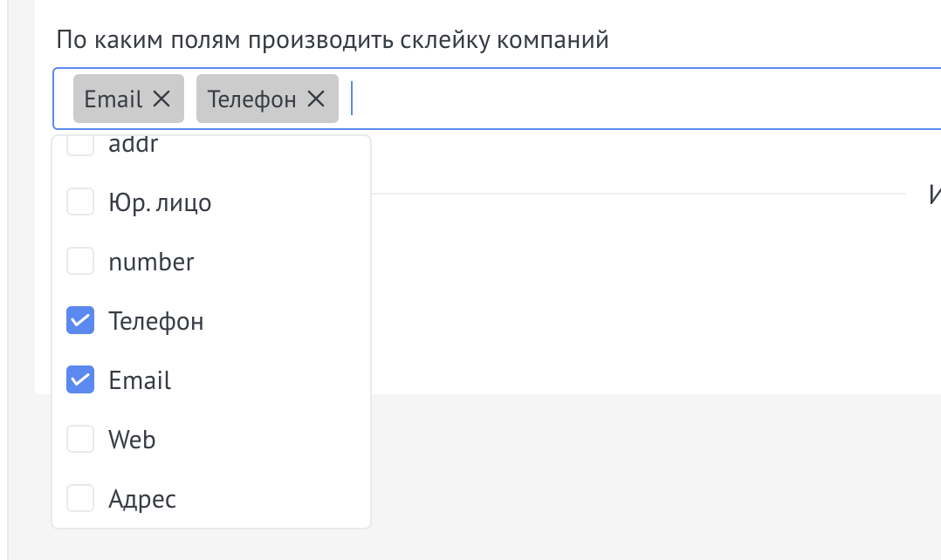Tick the number checkbox
Viewport: 941px width, 560px height.
click(80, 262)
